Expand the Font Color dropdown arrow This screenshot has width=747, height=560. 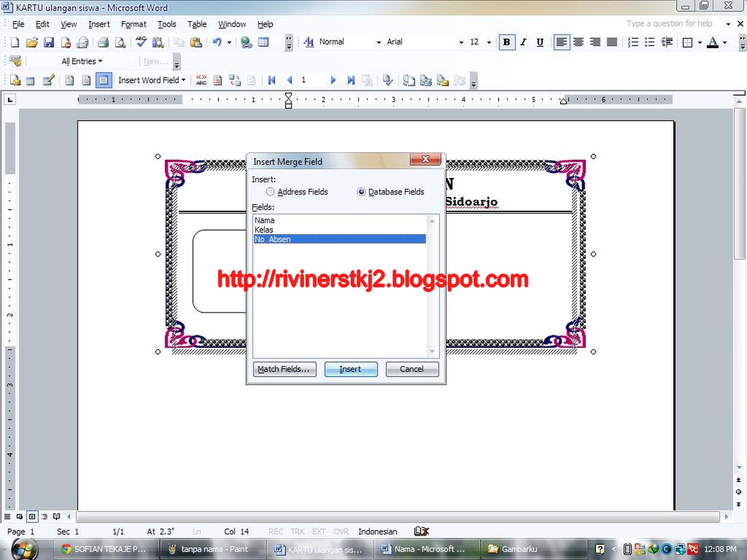(x=725, y=42)
